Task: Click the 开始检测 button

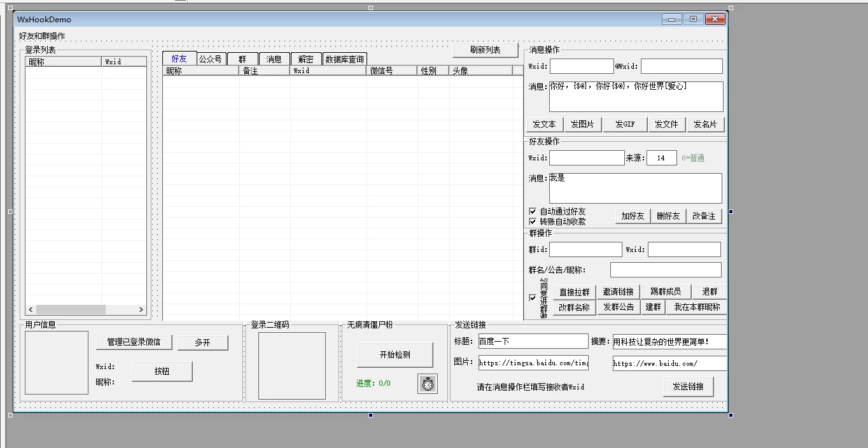Action: 395,356
